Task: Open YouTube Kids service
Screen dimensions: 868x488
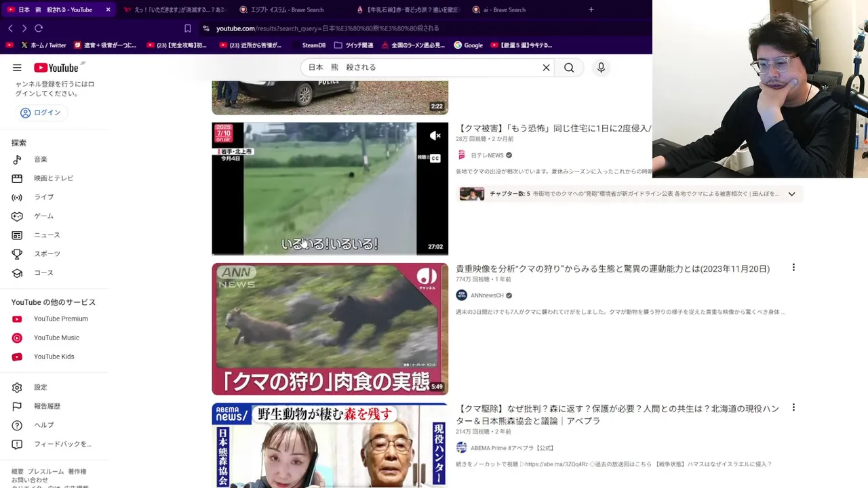Action: (x=54, y=357)
